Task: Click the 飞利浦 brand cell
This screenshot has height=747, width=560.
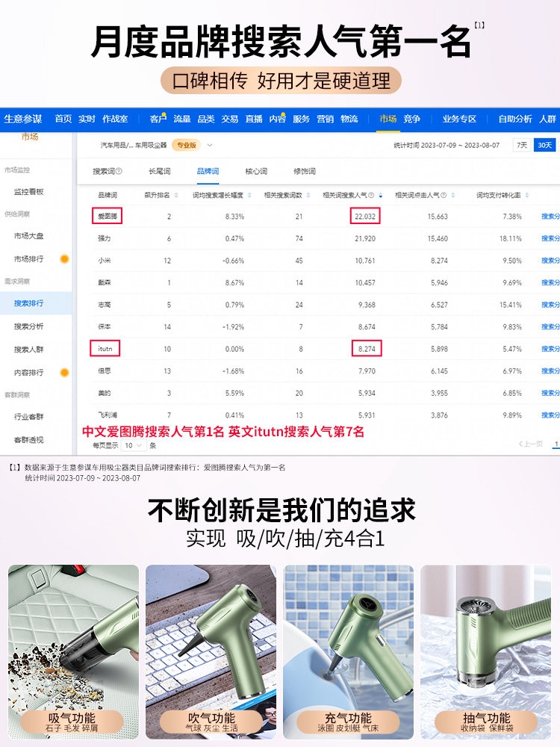Action: [x=107, y=415]
